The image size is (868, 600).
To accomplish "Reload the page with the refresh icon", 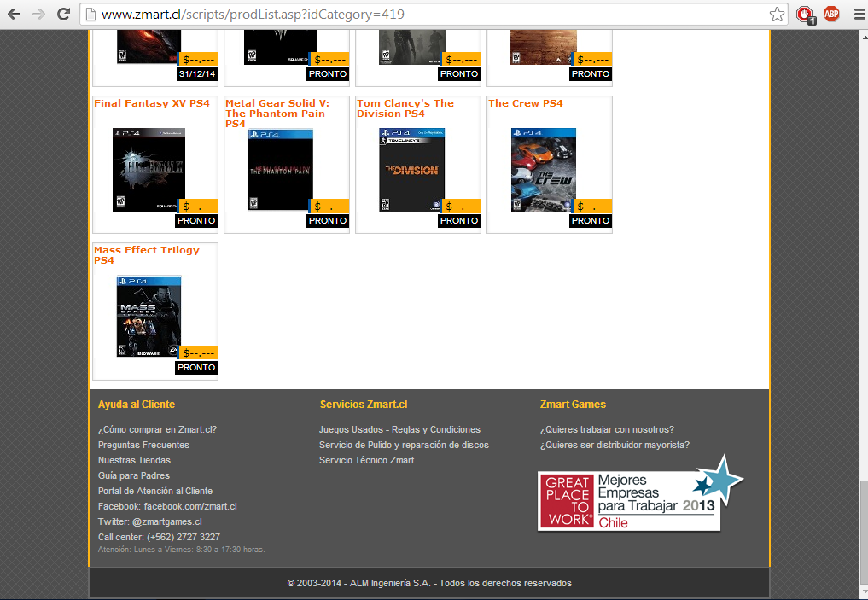I will click(x=64, y=14).
